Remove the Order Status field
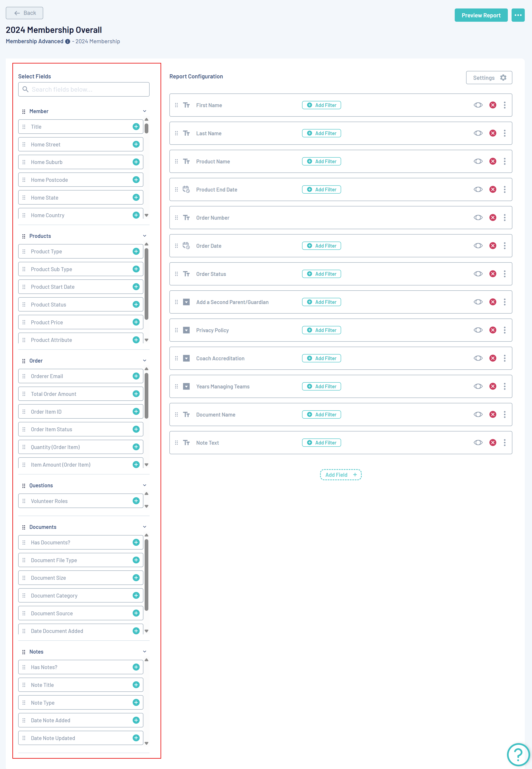This screenshot has height=769, width=532. click(x=493, y=274)
